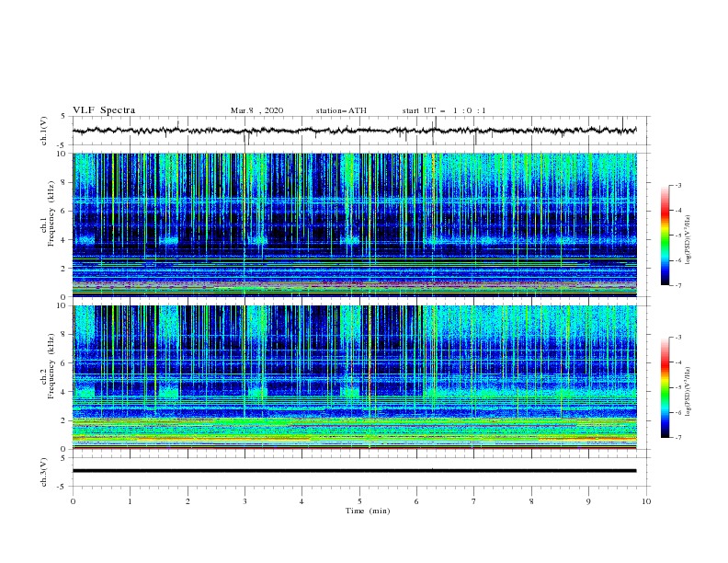This screenshot has width=728, height=563.
Task: Click the time axis tick label "9"
Action: 588,501
